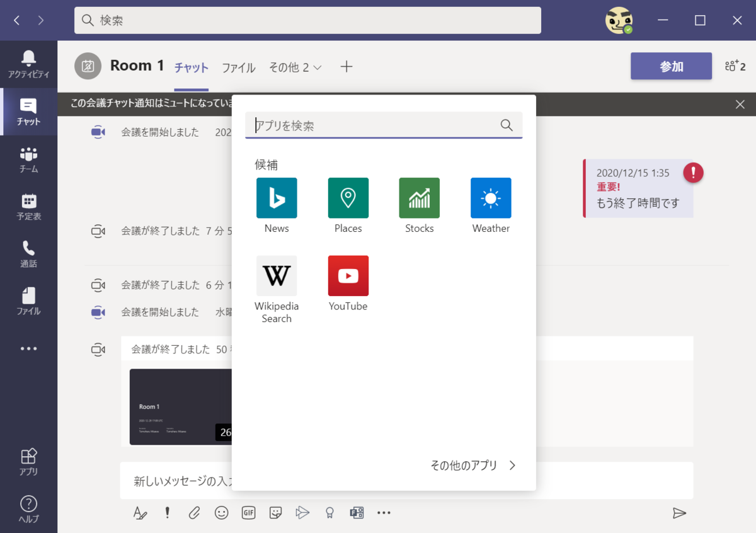The height and width of the screenshot is (533, 756).
Task: Click the 参加 join button
Action: [x=671, y=66]
